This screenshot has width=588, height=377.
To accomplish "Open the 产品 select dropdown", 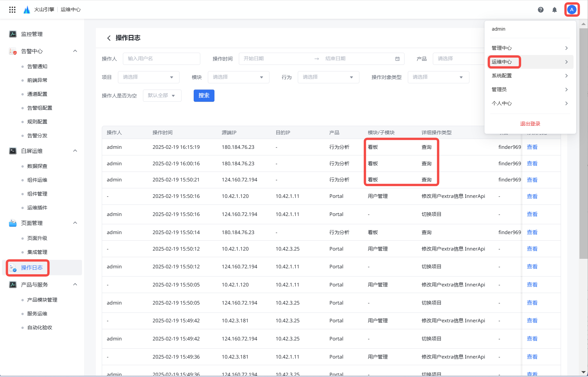I will pyautogui.click(x=459, y=59).
